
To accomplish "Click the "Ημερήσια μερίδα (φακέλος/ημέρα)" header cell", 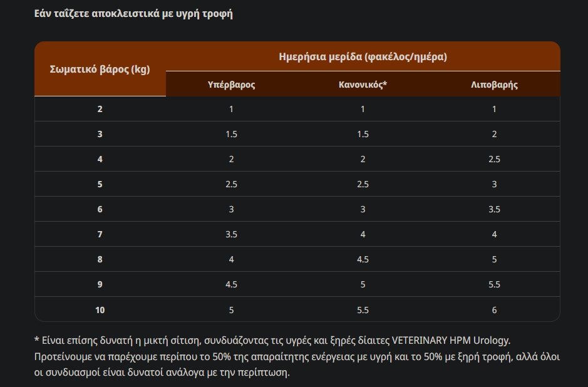I will (x=363, y=56).
